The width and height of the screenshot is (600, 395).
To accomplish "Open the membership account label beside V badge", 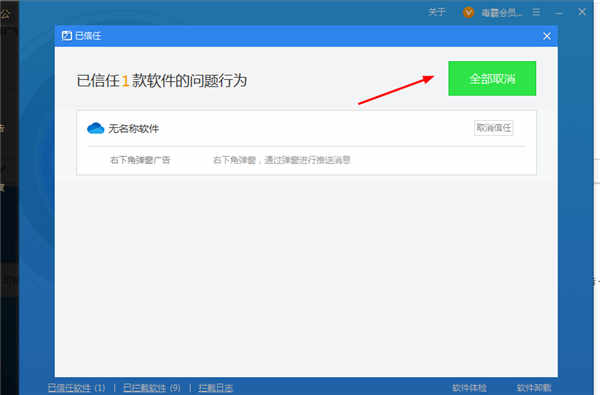I will 501,13.
